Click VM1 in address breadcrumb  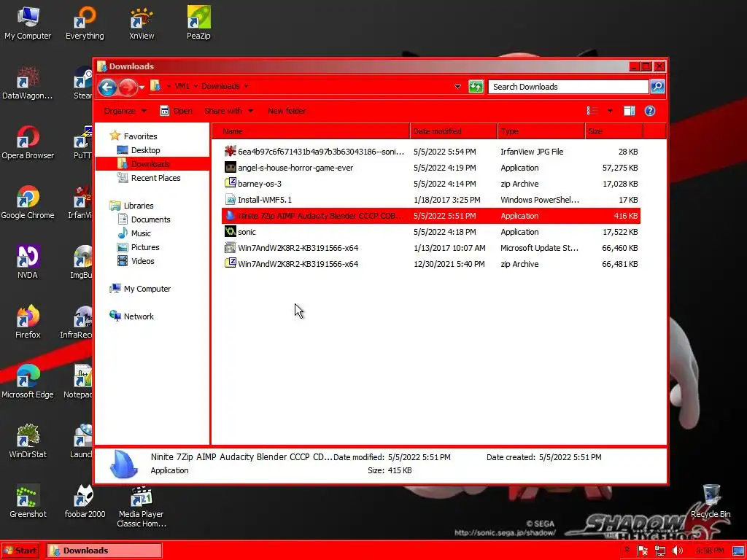[x=182, y=86]
